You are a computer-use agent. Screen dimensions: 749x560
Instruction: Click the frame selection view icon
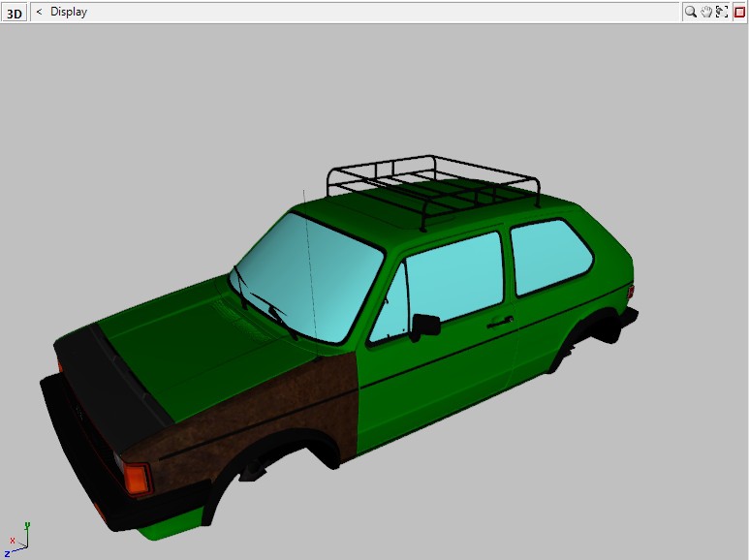point(722,12)
